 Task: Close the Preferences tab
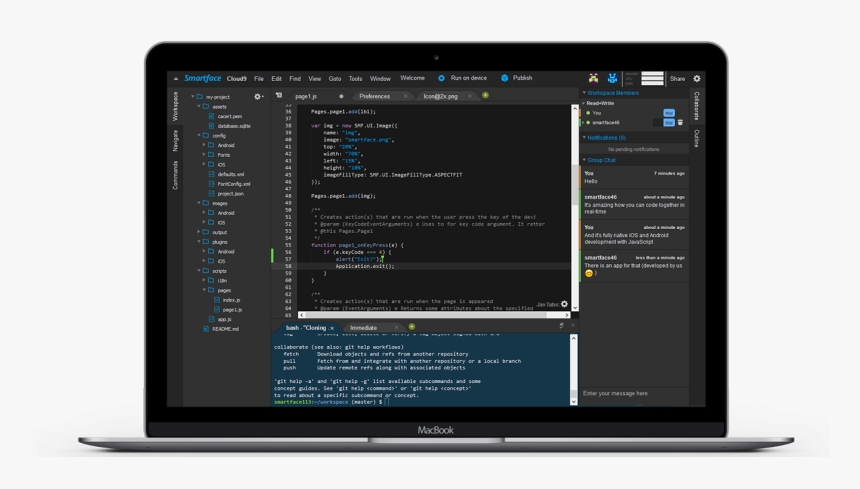[x=405, y=96]
